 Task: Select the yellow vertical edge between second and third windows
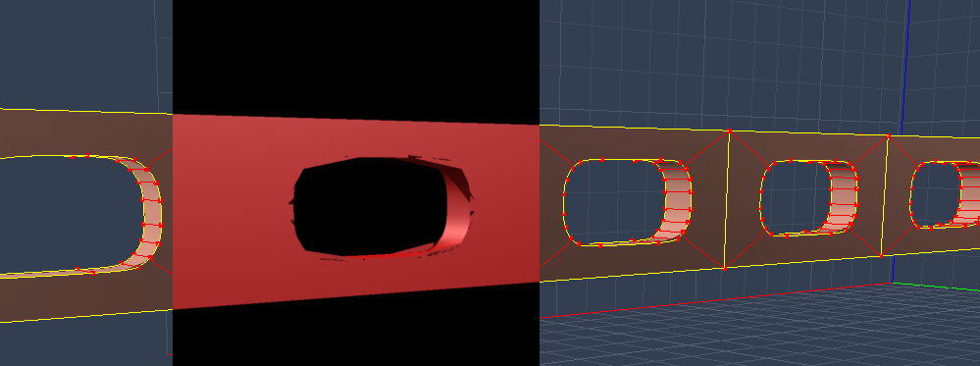[x=885, y=195]
